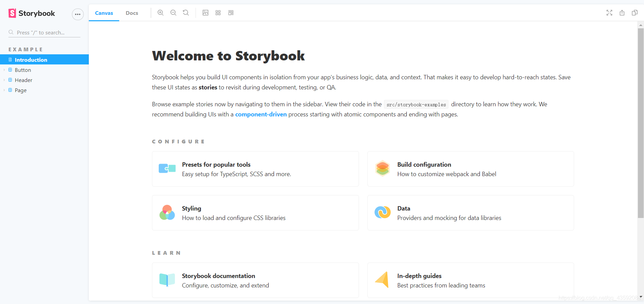Toggle the grid overlay
Viewport: 644px width, 304px height.
tap(218, 13)
